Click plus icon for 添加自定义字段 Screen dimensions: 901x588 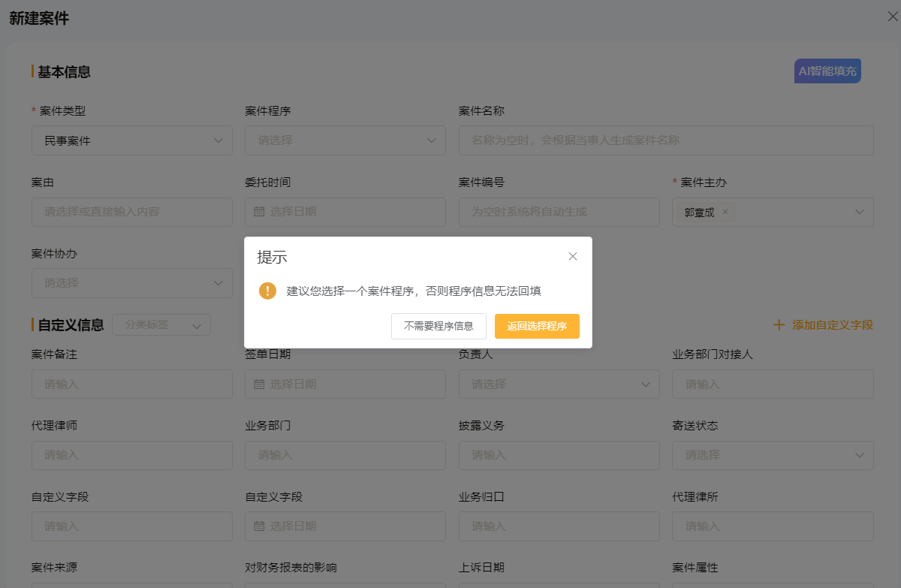[779, 325]
